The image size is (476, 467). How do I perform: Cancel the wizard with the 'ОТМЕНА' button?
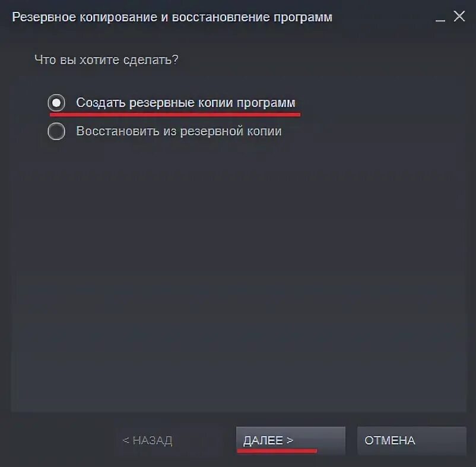[411, 440]
